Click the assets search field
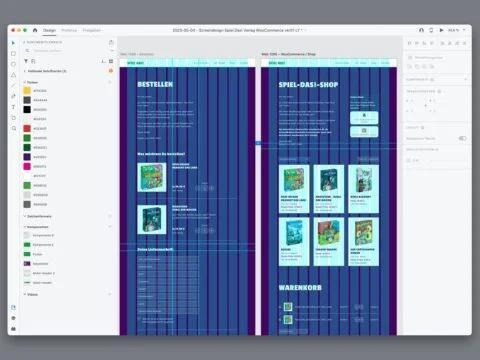The image size is (480, 360). click(67, 51)
